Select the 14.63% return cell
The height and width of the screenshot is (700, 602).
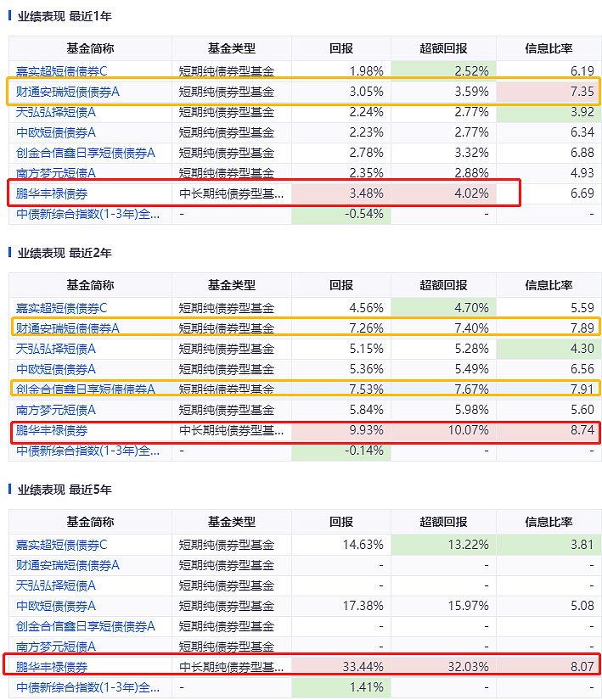[341, 545]
